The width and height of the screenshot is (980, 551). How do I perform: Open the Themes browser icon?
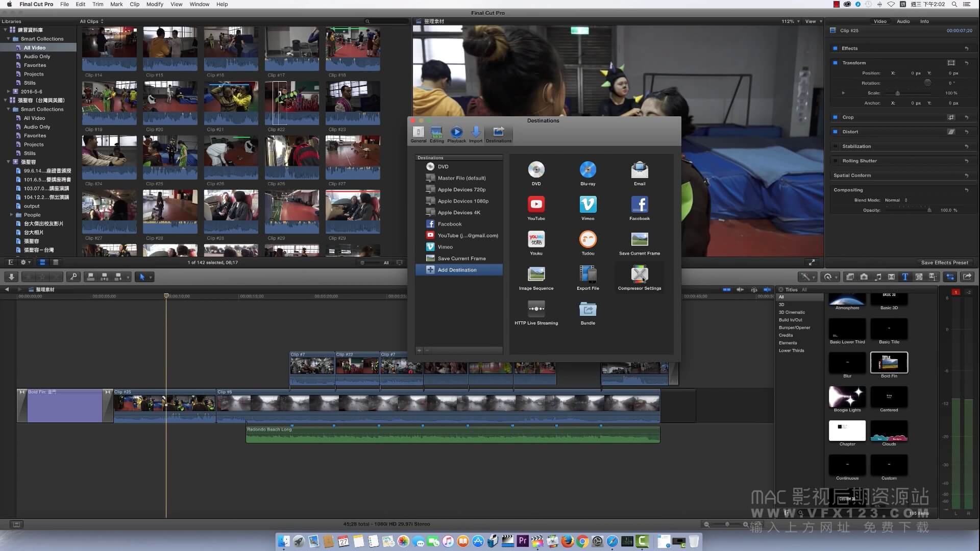[x=933, y=277]
